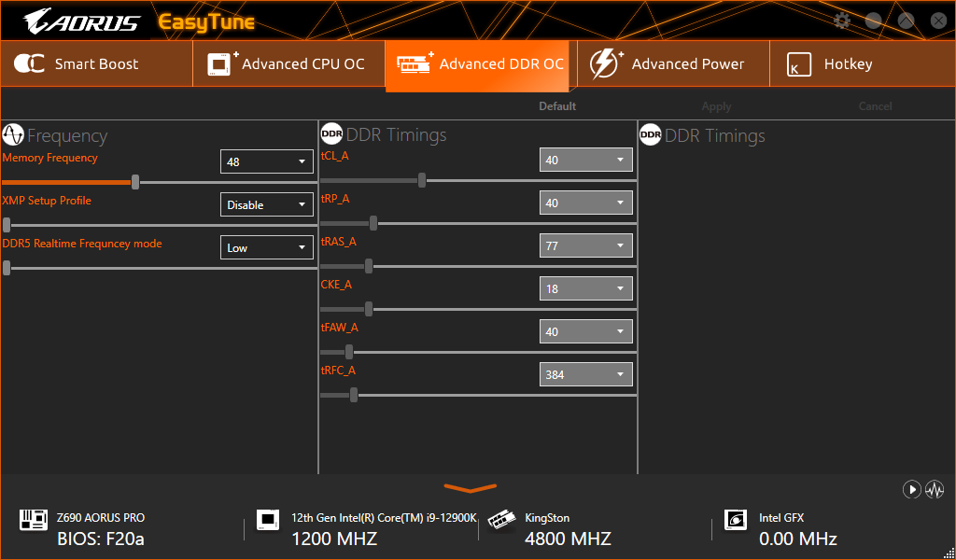The width and height of the screenshot is (956, 560).
Task: Click the 'KingSton' memory brand text
Action: click(x=547, y=518)
